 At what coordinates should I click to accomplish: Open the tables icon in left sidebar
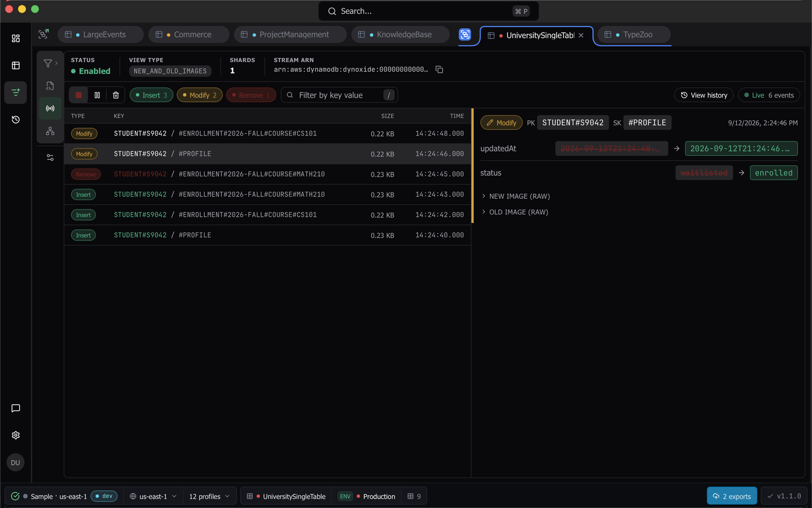[16, 65]
